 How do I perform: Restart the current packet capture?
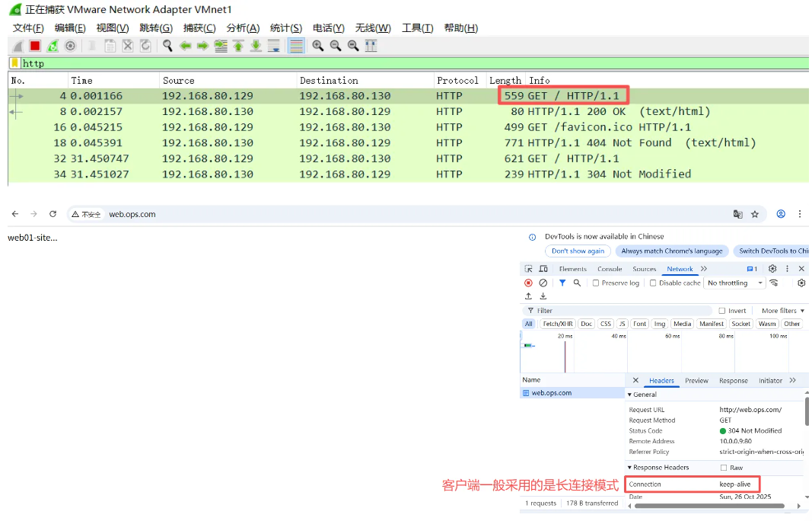(x=53, y=46)
